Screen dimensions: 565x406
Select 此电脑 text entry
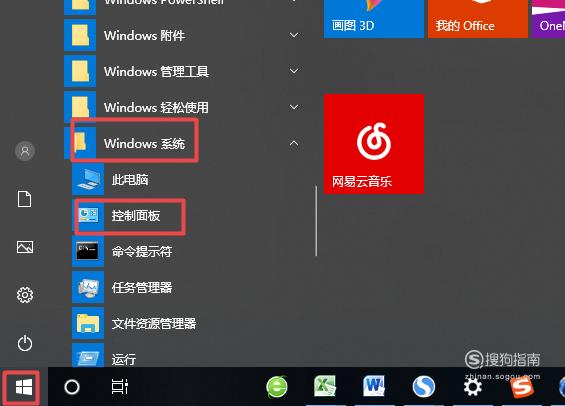130,179
